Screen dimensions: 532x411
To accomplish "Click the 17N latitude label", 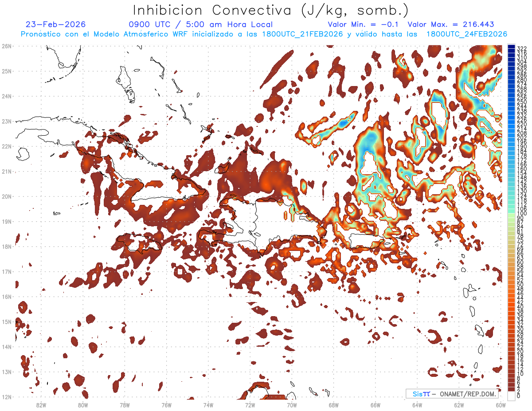I will click(x=6, y=271).
